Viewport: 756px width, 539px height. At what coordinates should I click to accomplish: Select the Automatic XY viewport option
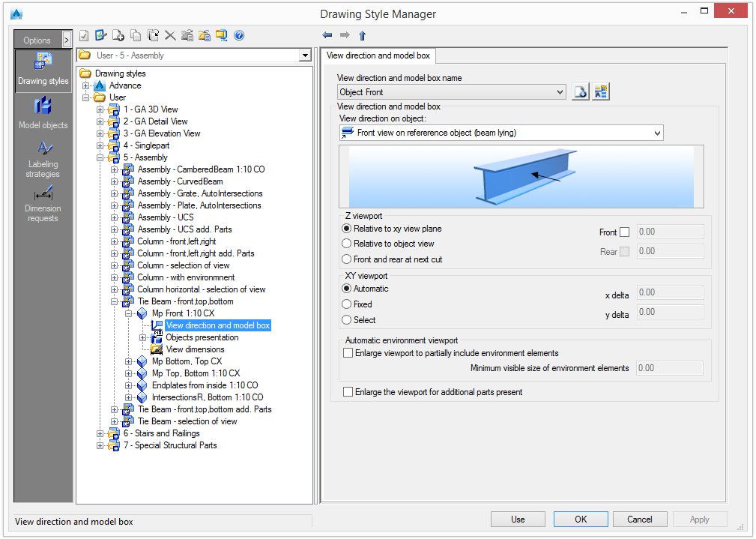click(346, 289)
